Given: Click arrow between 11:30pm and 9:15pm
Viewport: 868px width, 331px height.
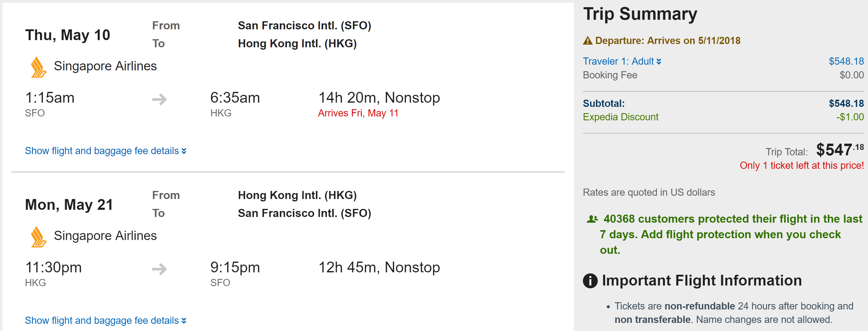Looking at the screenshot, I should pos(159,269).
